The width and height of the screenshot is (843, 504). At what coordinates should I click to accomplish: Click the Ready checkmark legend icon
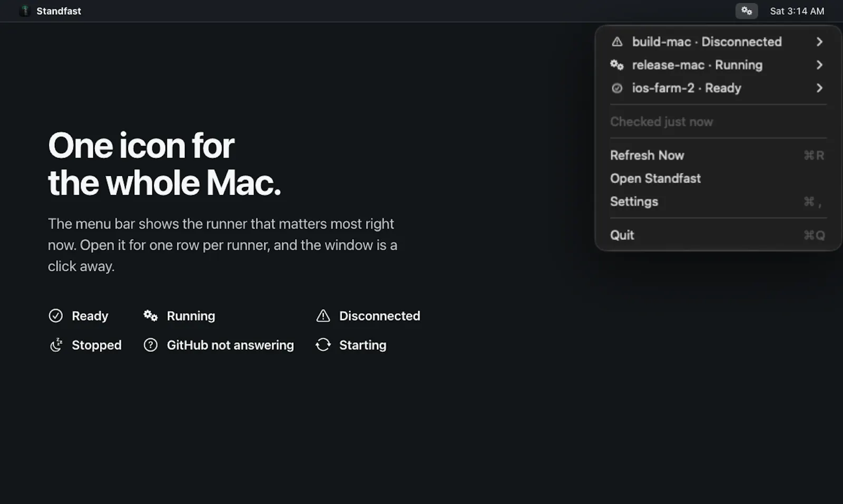pyautogui.click(x=56, y=315)
